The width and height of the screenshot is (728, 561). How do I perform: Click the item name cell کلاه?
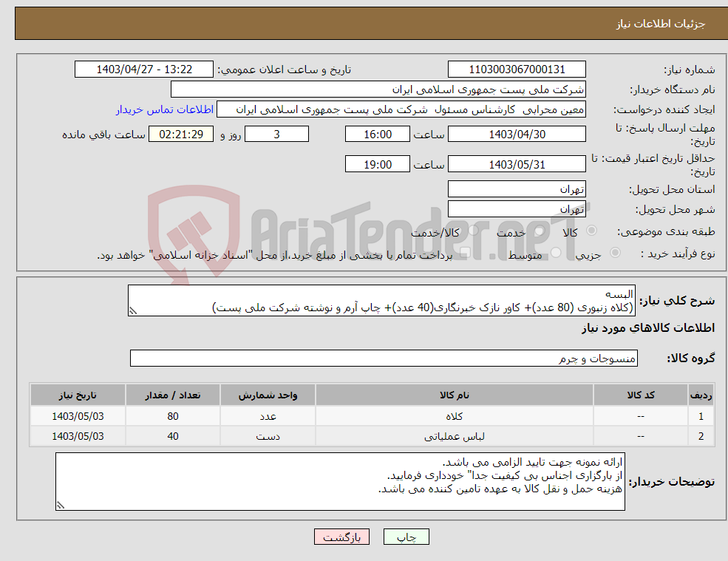click(455, 416)
